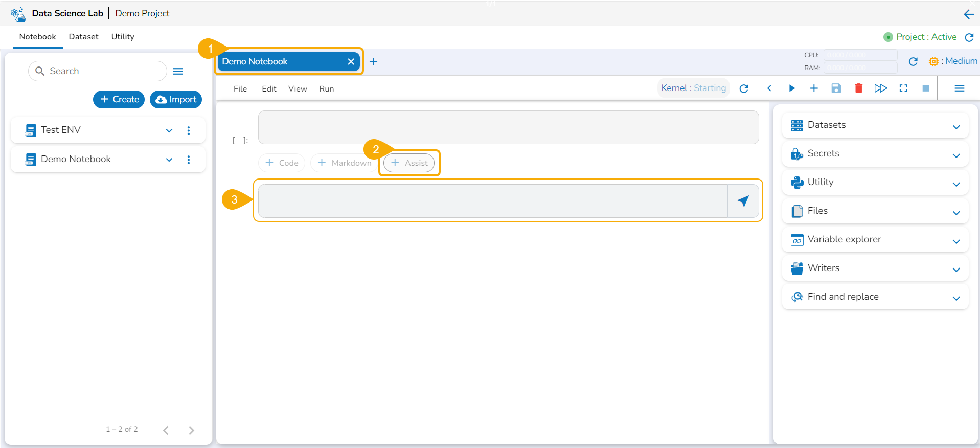Screen dimensions: 980x448
Task: Send the Assist prompt arrow icon
Action: click(x=743, y=201)
